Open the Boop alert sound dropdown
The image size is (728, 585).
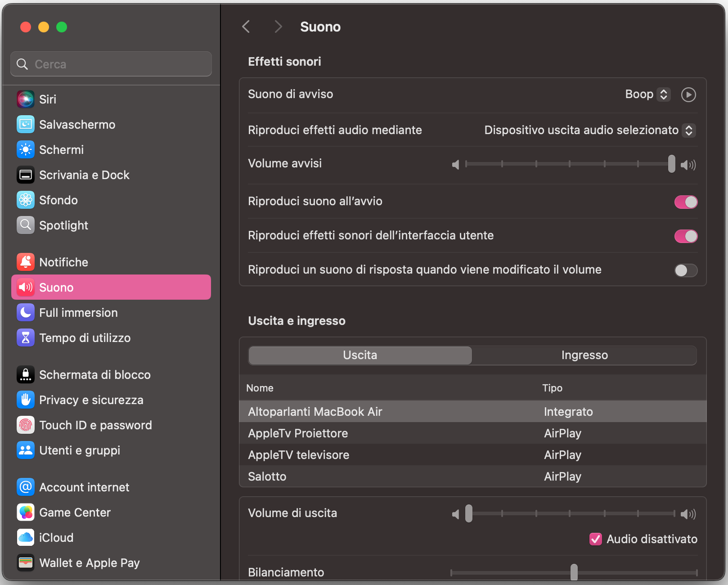point(647,94)
